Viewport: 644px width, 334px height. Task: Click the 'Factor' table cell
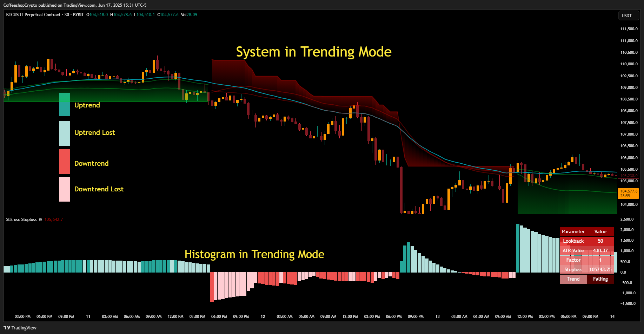click(573, 260)
